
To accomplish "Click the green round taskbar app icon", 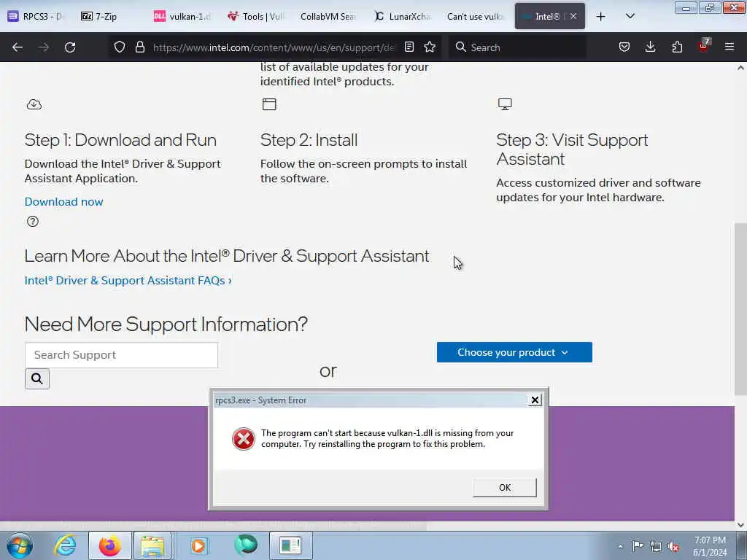I will pyautogui.click(x=246, y=545).
